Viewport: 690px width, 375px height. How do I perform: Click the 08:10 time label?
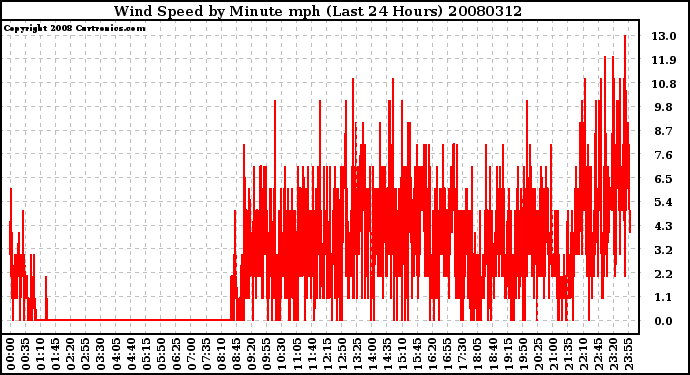pyautogui.click(x=221, y=354)
